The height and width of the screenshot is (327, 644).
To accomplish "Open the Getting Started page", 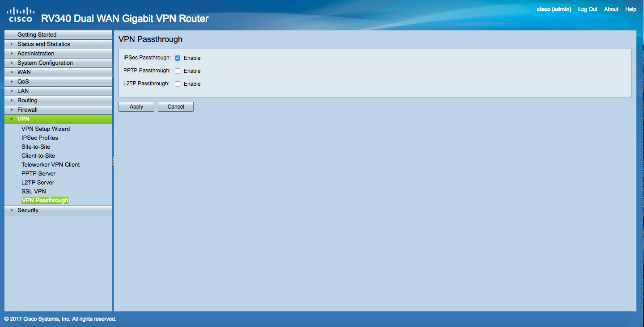I will (x=37, y=35).
